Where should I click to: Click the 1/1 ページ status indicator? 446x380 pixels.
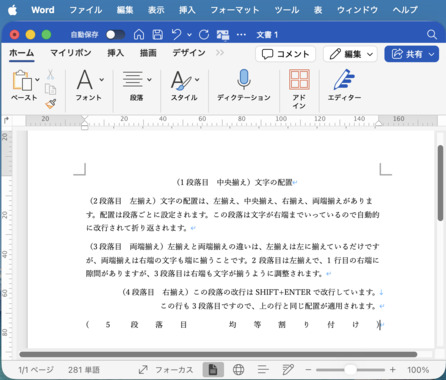pyautogui.click(x=36, y=370)
